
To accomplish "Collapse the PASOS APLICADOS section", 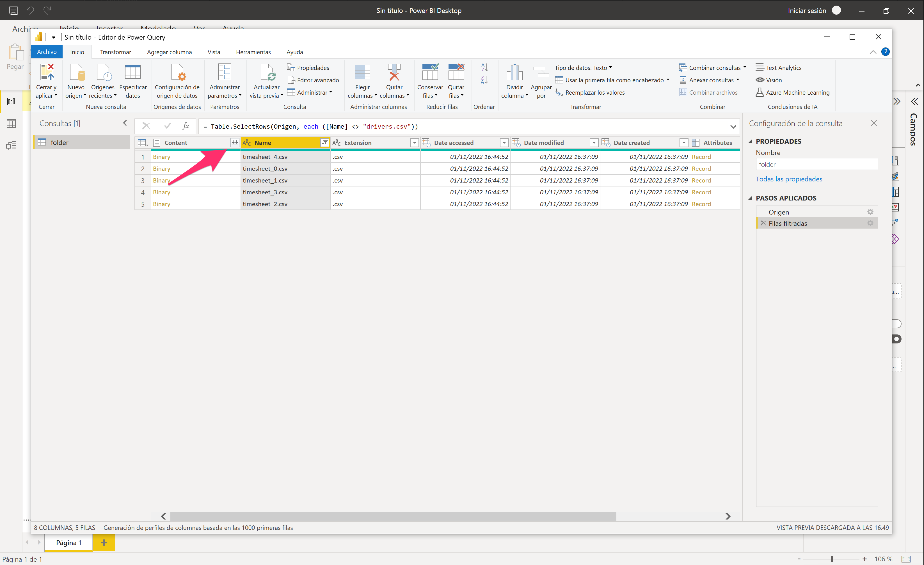I will click(750, 198).
